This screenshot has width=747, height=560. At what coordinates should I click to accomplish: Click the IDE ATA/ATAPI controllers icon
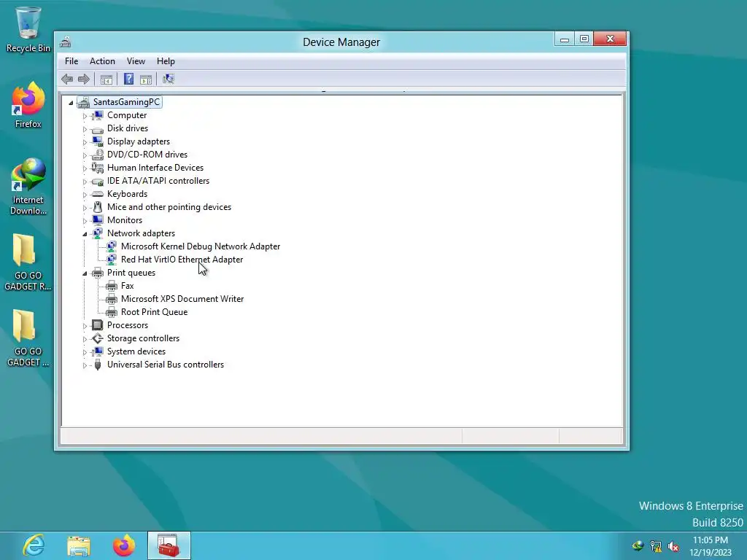[98, 181]
